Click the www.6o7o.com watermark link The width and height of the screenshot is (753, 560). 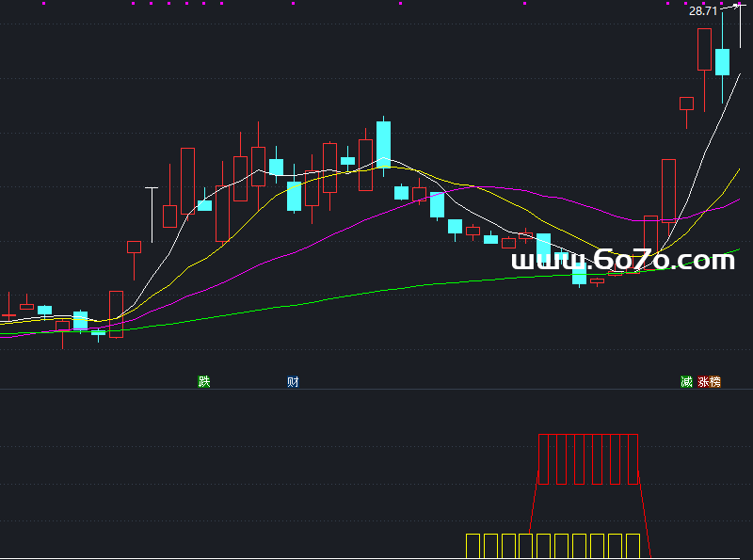click(622, 261)
